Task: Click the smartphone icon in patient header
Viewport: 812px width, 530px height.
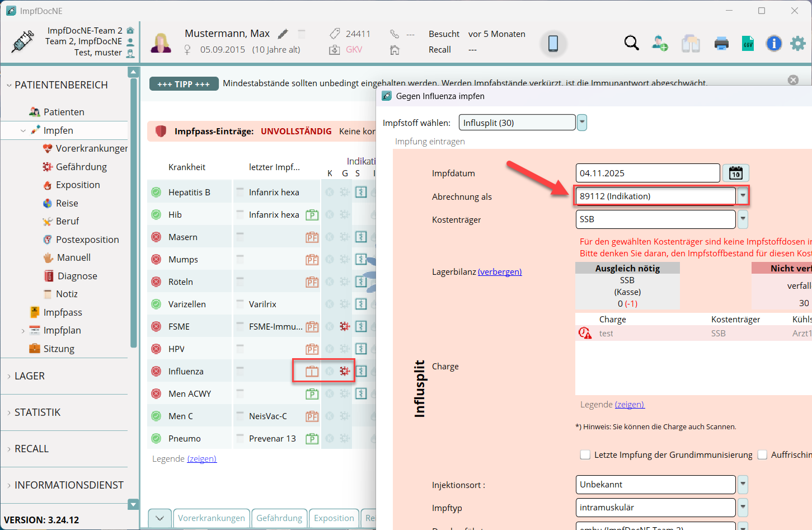Action: click(553, 43)
